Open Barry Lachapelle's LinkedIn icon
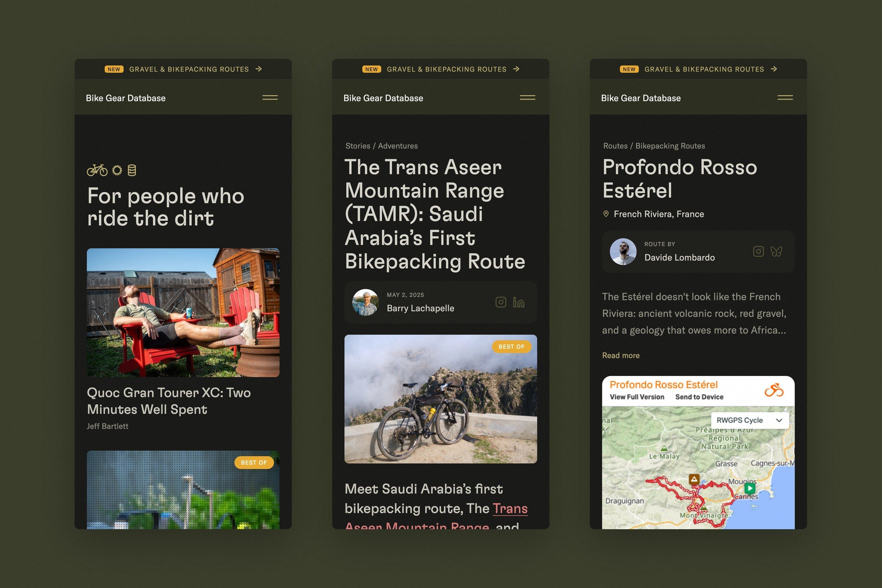882x588 pixels. (x=519, y=302)
